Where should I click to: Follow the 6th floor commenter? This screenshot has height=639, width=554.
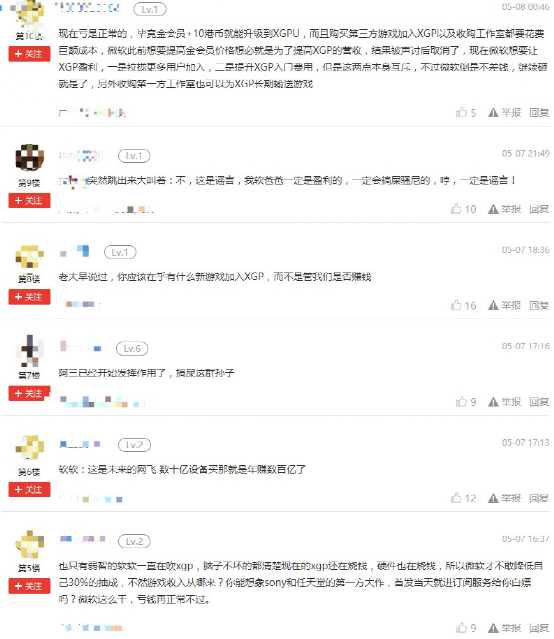point(29,489)
